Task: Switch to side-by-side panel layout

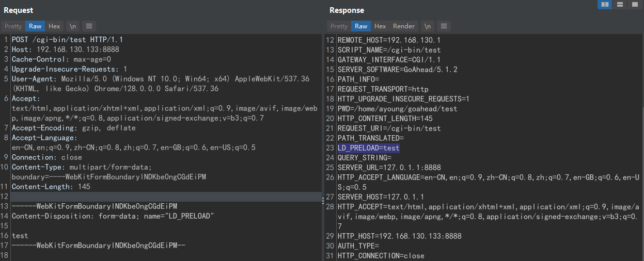Action: point(605,5)
